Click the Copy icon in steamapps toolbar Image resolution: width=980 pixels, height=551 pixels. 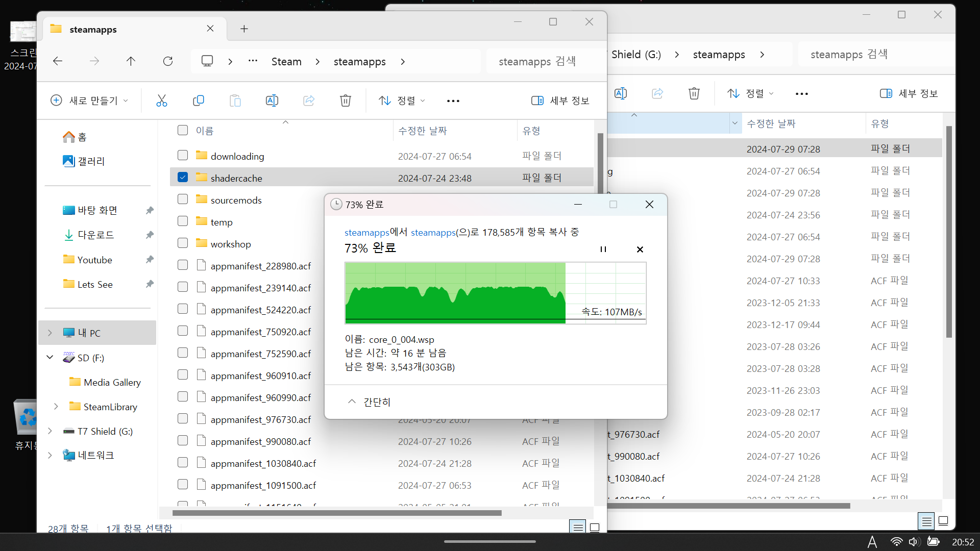pos(198,101)
